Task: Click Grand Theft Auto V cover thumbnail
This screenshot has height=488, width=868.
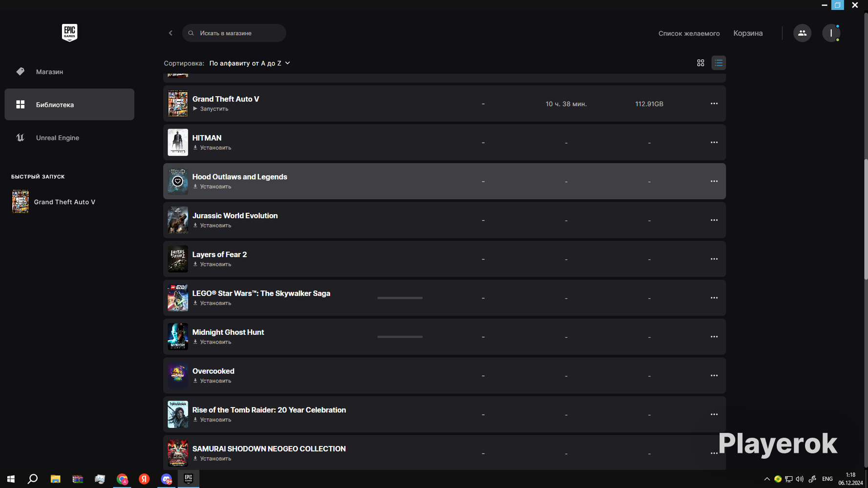Action: coord(178,103)
